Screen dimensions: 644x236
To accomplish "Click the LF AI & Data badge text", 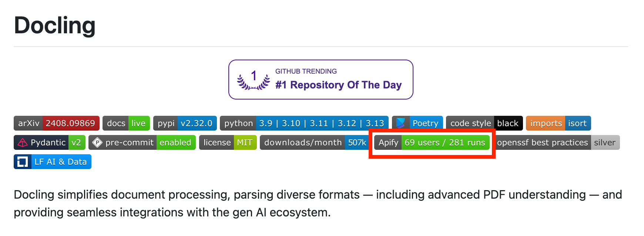I will tap(60, 162).
